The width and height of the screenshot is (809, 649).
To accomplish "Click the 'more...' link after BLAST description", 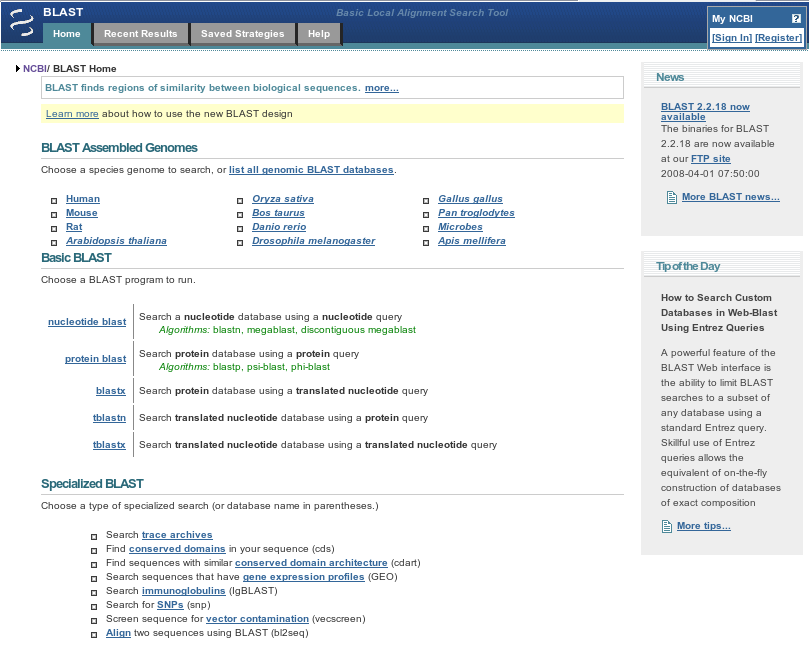I will coord(382,88).
